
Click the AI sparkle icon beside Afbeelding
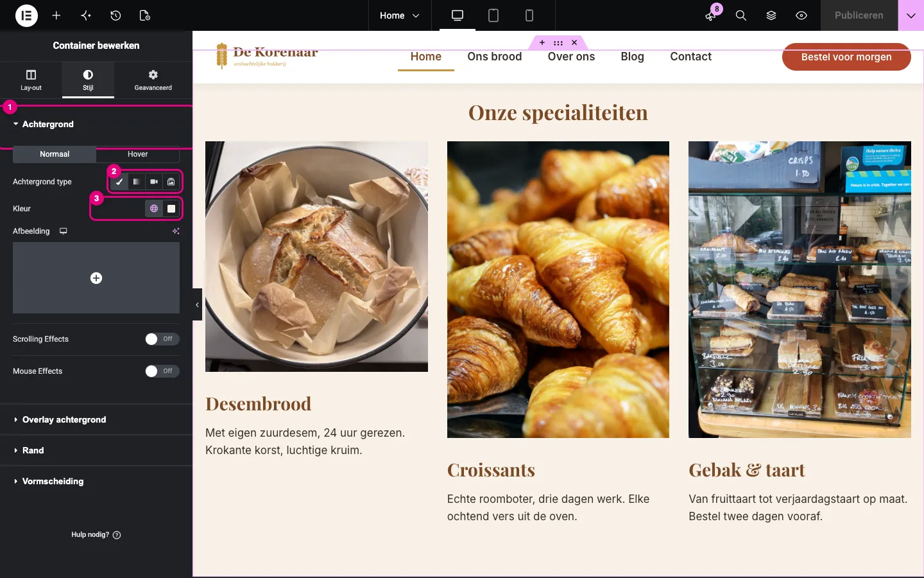(x=176, y=231)
